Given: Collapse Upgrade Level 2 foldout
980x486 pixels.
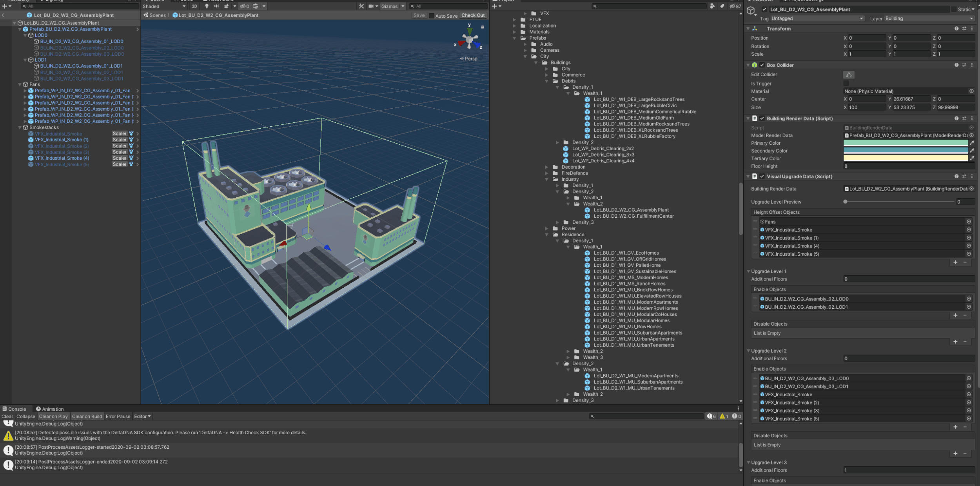Looking at the screenshot, I should [748, 351].
